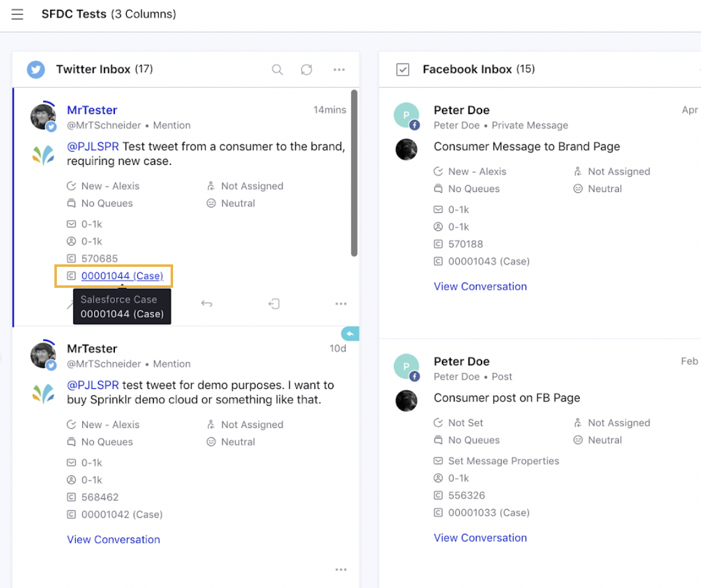
Task: Click Neutral sentiment icon on the private message
Action: pyautogui.click(x=577, y=189)
